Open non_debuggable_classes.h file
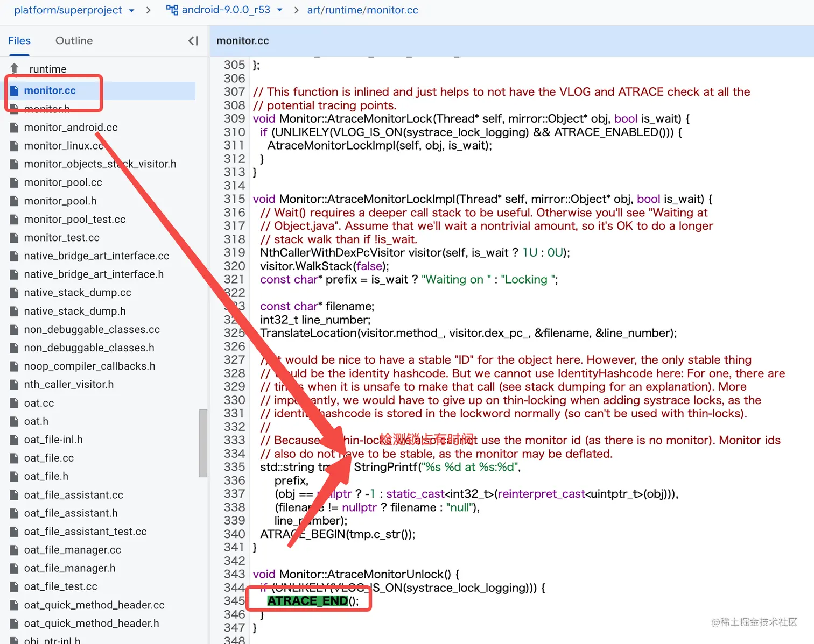 pos(89,348)
